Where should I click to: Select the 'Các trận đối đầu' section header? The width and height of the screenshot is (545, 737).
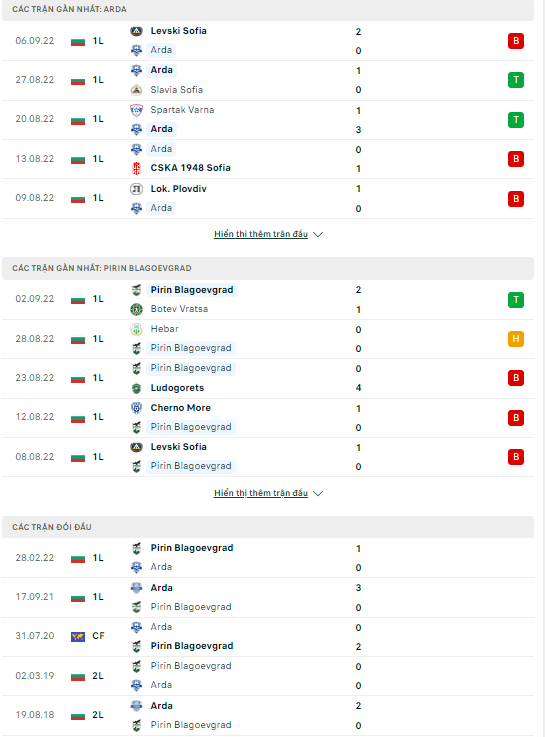point(268,527)
